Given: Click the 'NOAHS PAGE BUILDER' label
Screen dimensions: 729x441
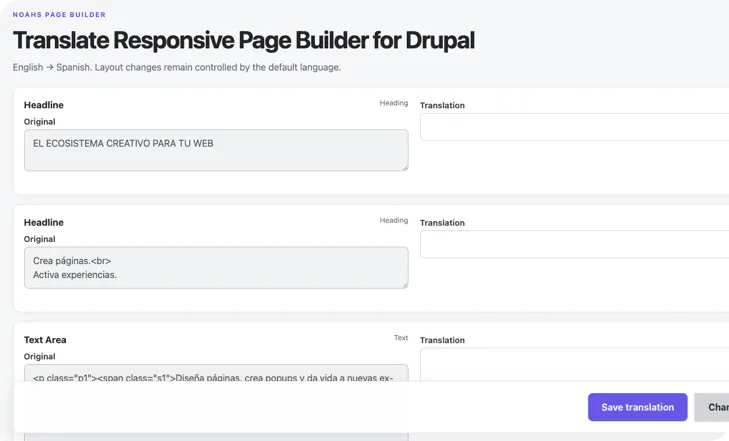Looking at the screenshot, I should [x=59, y=14].
